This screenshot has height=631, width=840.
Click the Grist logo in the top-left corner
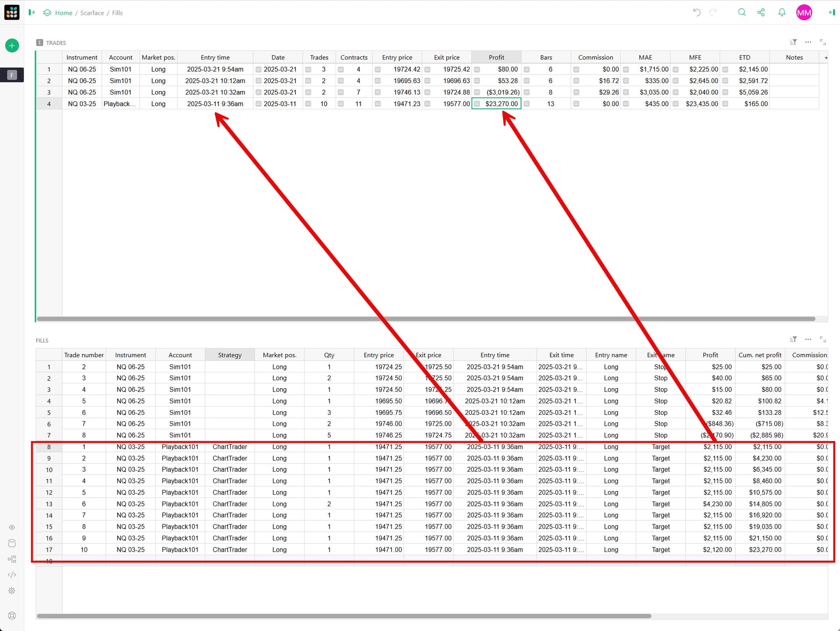12,12
